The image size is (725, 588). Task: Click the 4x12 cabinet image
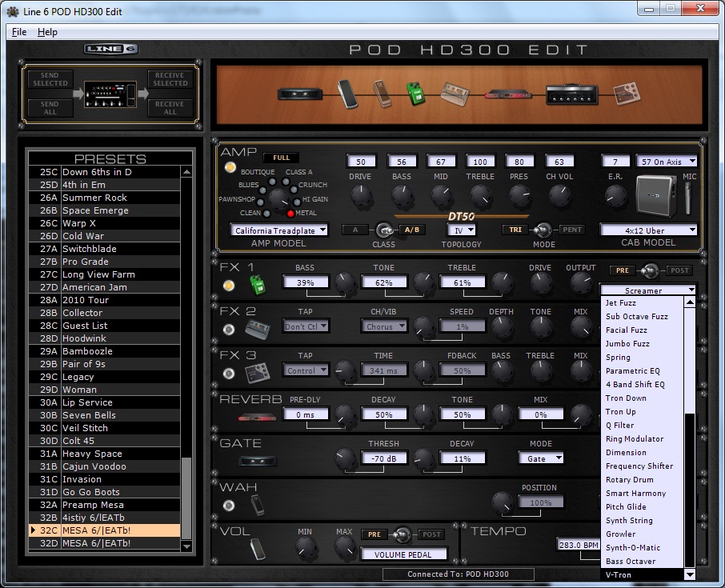656,195
